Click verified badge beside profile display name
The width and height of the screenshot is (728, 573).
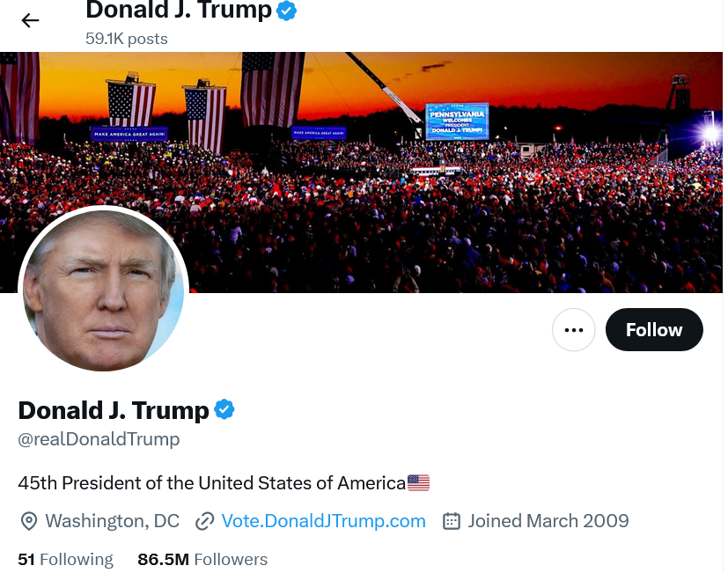tap(224, 409)
